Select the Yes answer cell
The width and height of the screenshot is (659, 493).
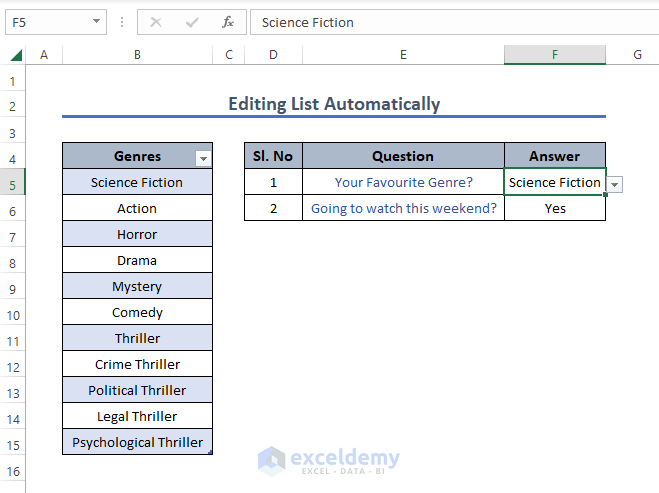click(555, 208)
